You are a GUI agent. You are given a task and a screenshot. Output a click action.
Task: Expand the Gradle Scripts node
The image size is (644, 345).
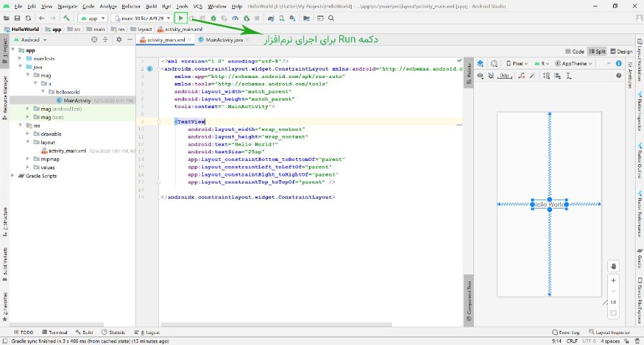13,175
